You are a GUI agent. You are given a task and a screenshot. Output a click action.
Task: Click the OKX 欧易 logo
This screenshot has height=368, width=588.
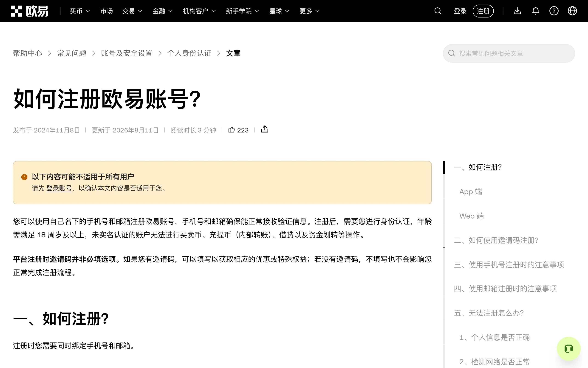[29, 11]
